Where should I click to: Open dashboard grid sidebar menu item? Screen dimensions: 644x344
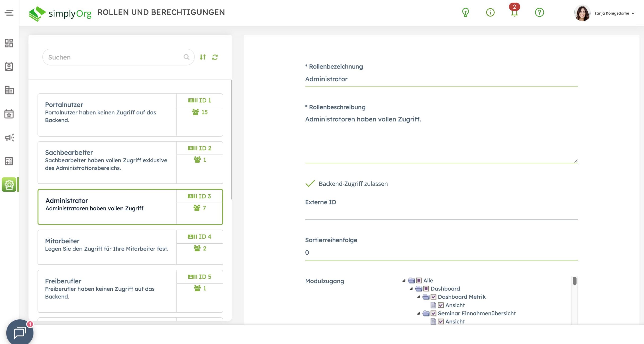tap(9, 43)
